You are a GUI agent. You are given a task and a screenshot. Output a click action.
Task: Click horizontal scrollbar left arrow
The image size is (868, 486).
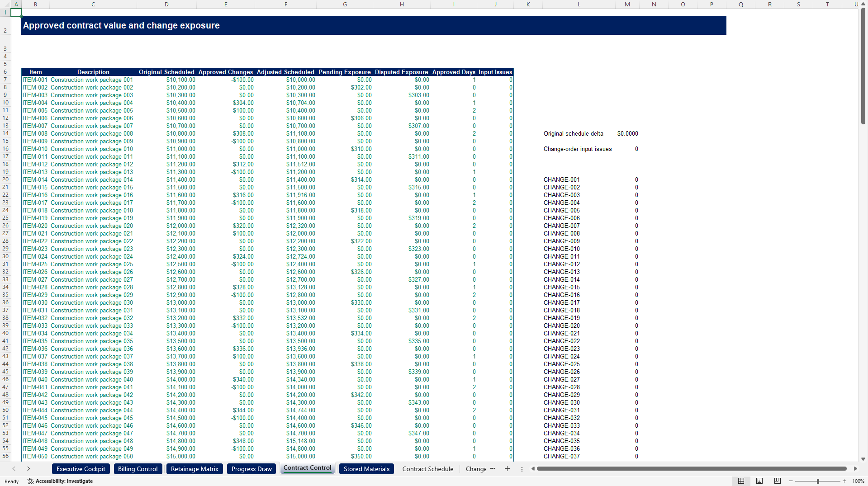click(x=533, y=469)
